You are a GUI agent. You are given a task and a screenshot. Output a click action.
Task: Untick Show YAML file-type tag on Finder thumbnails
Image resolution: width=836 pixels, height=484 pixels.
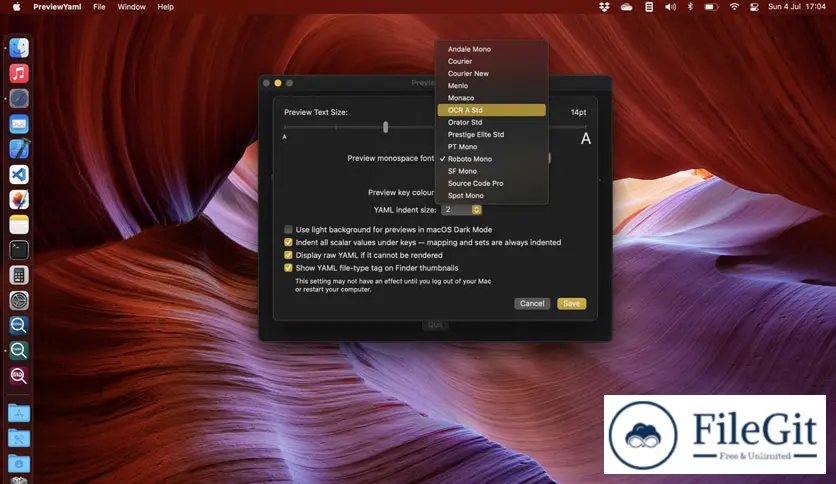288,268
